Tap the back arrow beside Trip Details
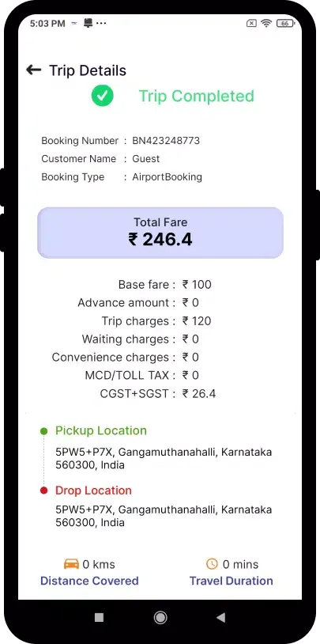The height and width of the screenshot is (644, 320). (x=34, y=70)
